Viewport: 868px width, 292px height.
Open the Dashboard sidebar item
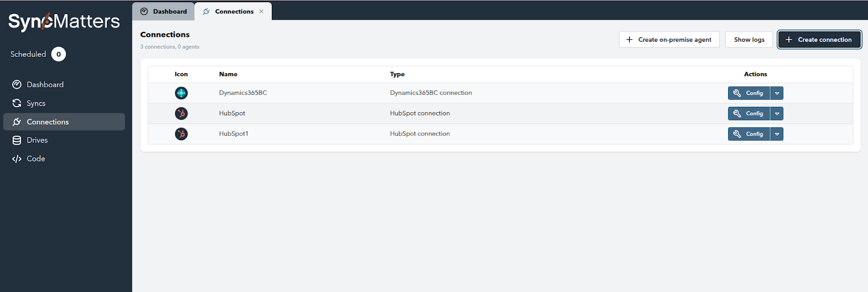coord(45,85)
